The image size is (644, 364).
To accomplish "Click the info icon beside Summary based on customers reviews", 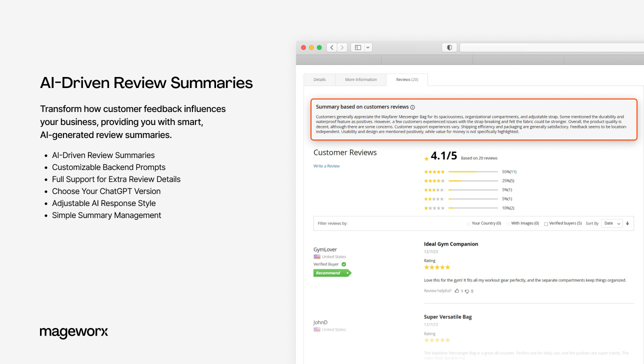I will tap(412, 106).
